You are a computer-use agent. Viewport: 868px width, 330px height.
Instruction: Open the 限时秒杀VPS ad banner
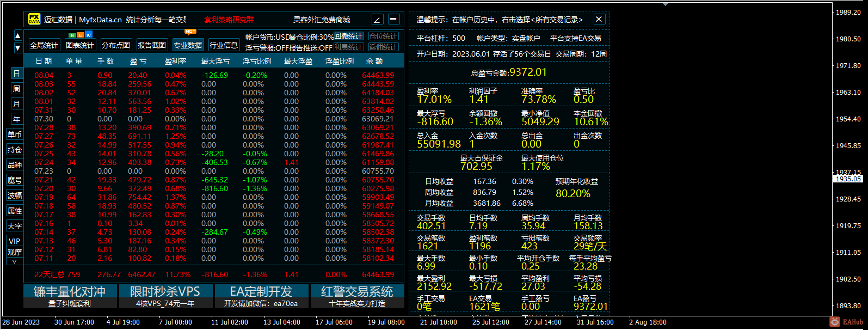tap(165, 296)
